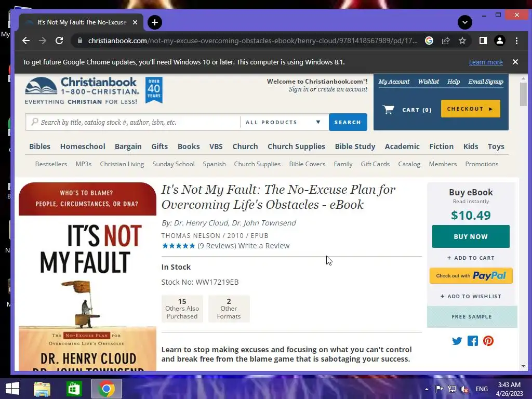Open the Promotions link

coord(482,164)
